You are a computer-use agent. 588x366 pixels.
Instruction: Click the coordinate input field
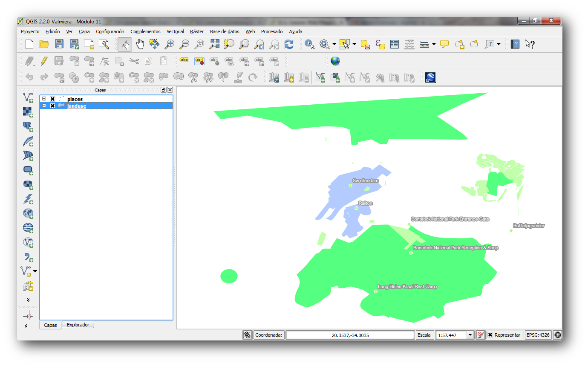[350, 335]
